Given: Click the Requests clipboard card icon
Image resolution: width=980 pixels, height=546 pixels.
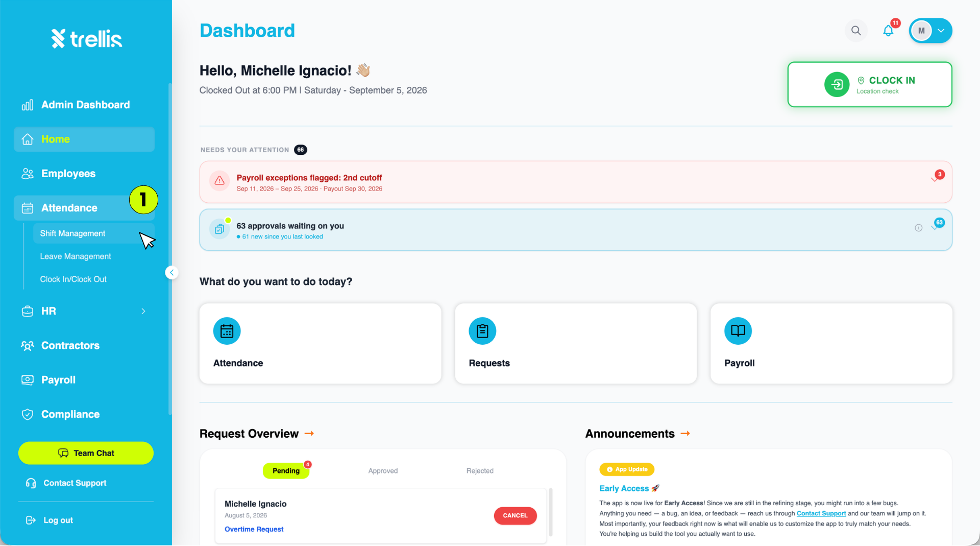Looking at the screenshot, I should (x=482, y=331).
